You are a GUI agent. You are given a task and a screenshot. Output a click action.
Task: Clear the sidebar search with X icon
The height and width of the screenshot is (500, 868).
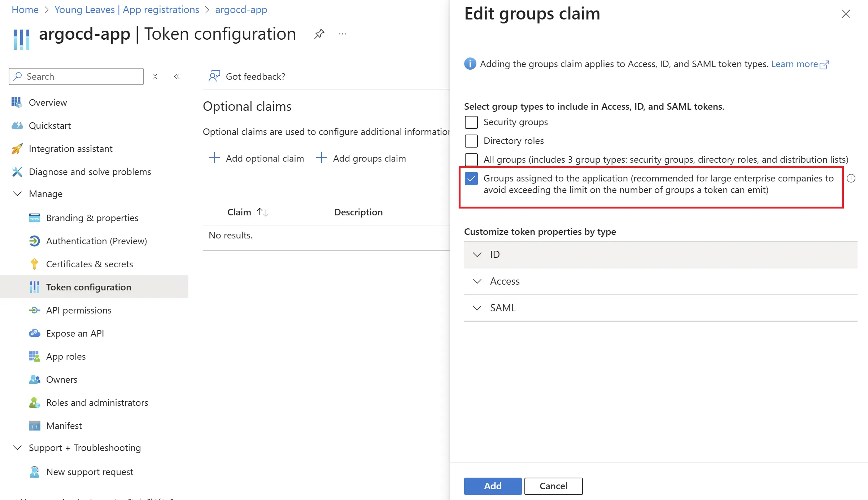pos(155,76)
